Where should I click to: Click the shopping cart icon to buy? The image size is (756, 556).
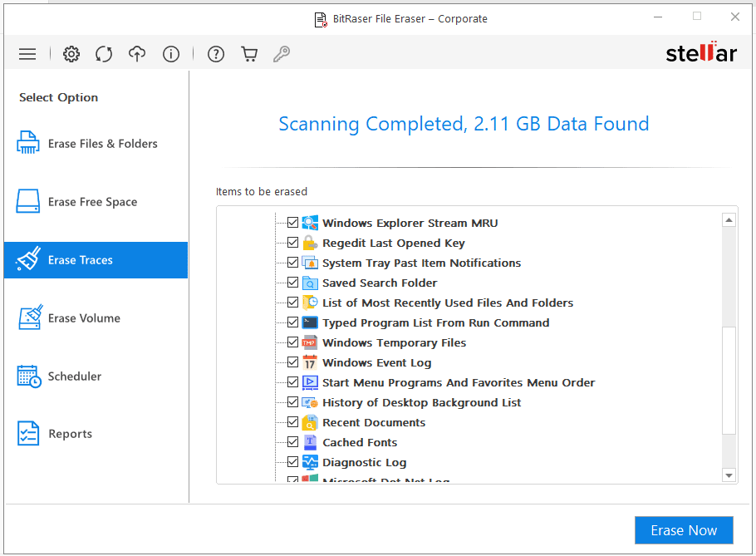pyautogui.click(x=249, y=53)
